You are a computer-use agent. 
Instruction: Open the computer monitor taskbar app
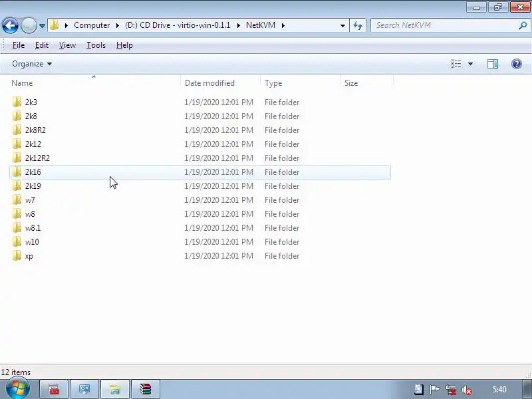[x=84, y=389]
